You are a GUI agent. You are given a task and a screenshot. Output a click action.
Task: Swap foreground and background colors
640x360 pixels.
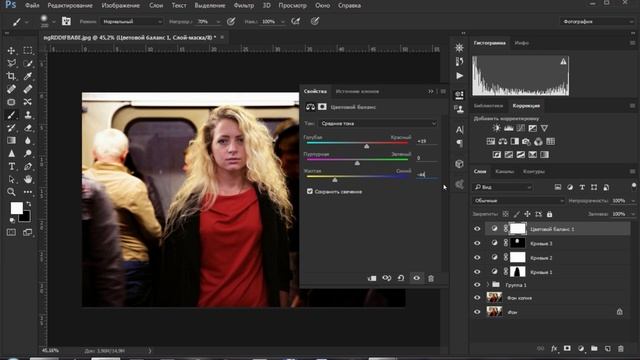pos(28,204)
